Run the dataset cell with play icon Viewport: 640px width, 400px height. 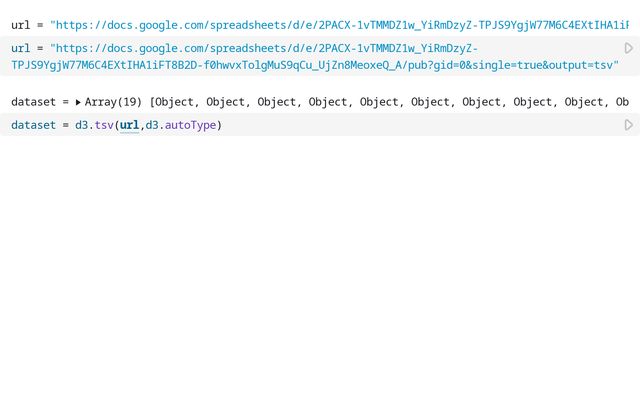(x=628, y=125)
